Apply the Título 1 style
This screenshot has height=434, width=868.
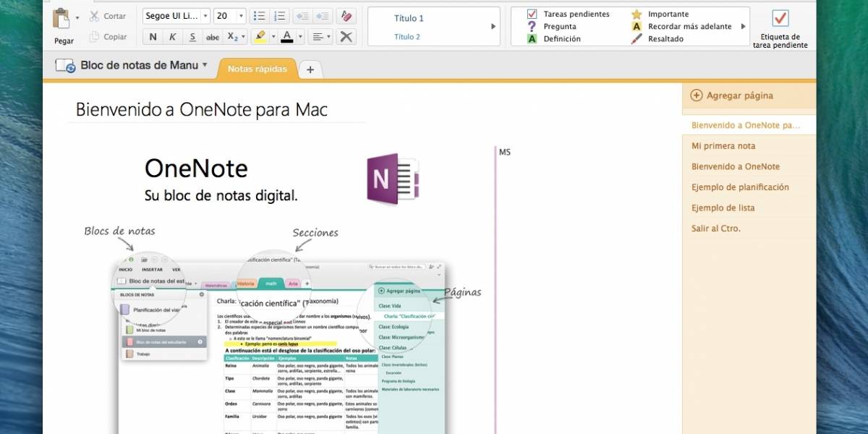click(x=409, y=18)
